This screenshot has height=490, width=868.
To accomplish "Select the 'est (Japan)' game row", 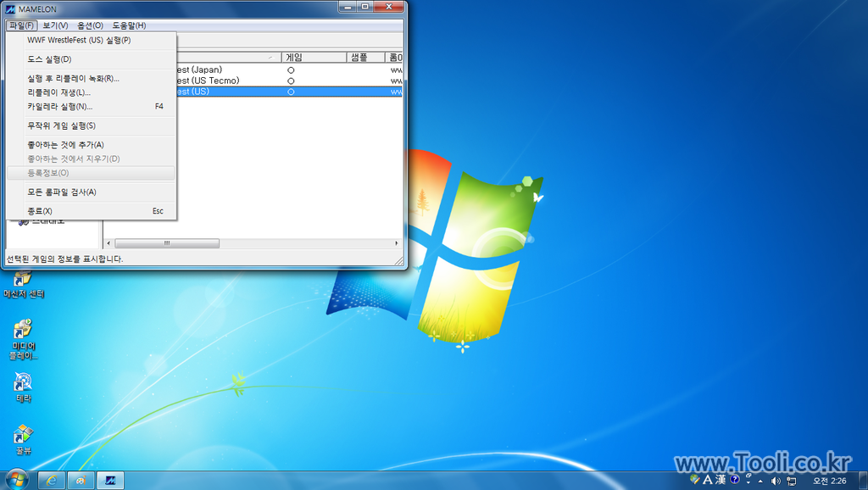I will [x=290, y=70].
